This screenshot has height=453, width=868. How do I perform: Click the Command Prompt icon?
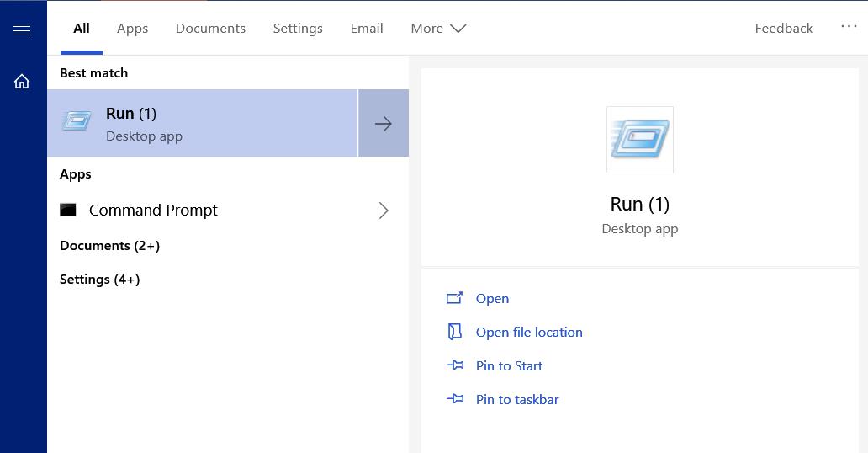click(x=68, y=210)
